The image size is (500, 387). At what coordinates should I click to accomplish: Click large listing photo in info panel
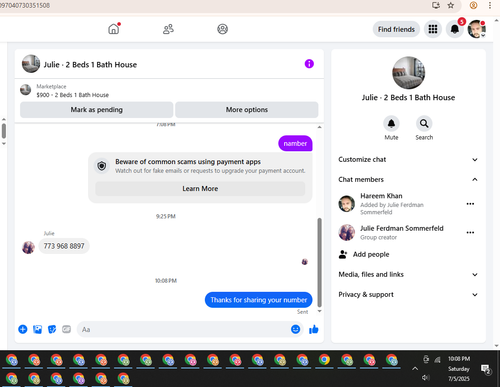tap(408, 73)
